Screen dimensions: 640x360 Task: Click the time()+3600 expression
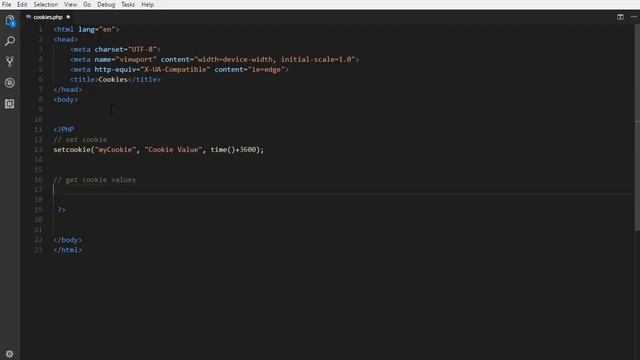point(233,149)
